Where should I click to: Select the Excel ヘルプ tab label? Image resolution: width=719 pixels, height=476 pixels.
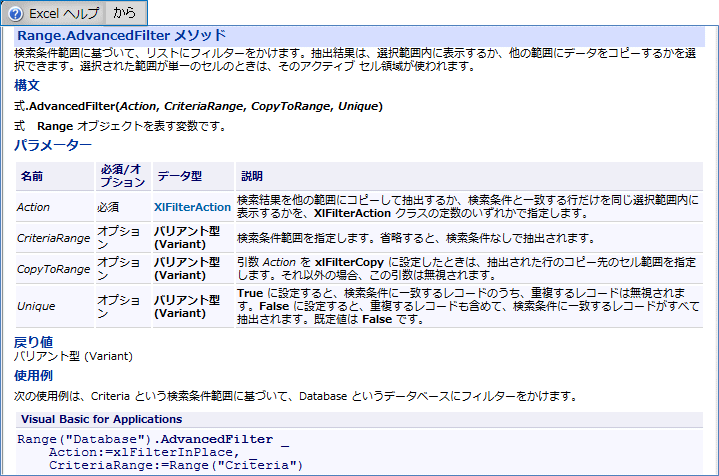tap(64, 14)
